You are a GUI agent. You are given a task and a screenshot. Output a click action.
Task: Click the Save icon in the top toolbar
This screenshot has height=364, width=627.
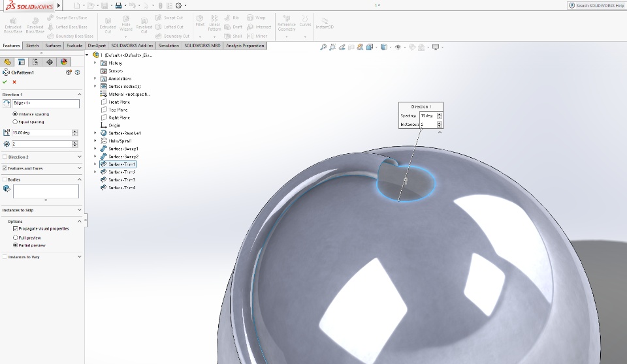coord(104,6)
